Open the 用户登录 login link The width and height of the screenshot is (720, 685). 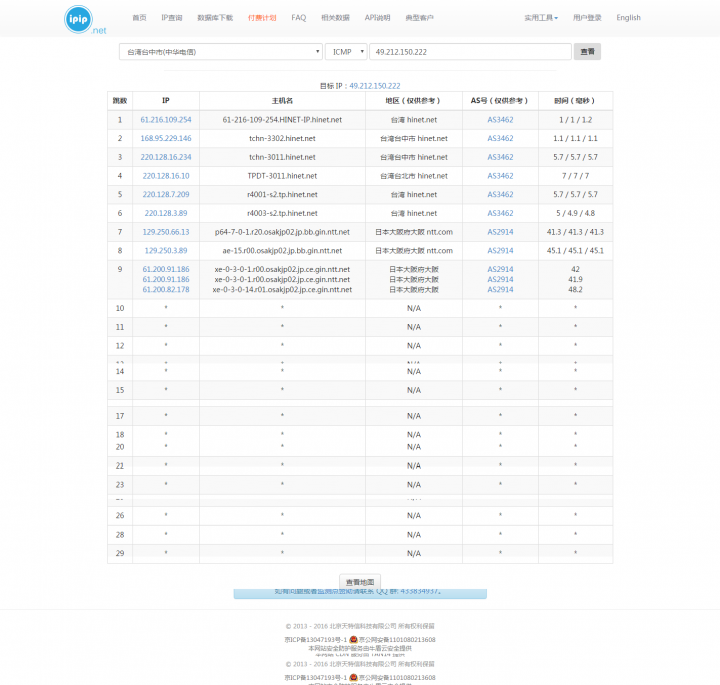tap(587, 17)
